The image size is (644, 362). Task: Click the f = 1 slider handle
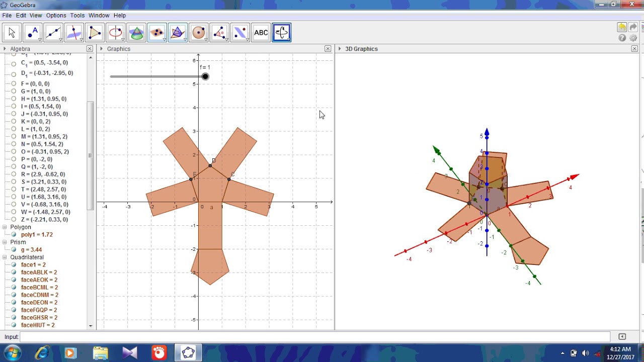pyautogui.click(x=205, y=76)
